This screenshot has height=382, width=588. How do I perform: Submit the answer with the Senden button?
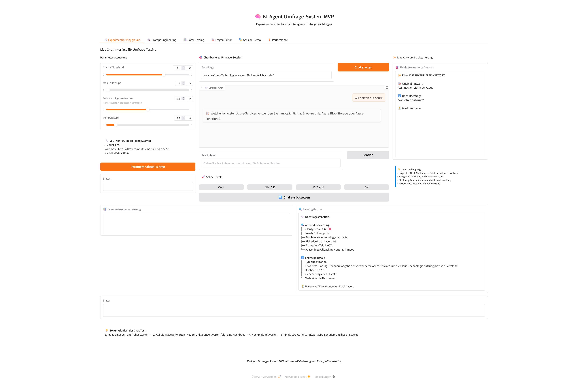tap(368, 155)
